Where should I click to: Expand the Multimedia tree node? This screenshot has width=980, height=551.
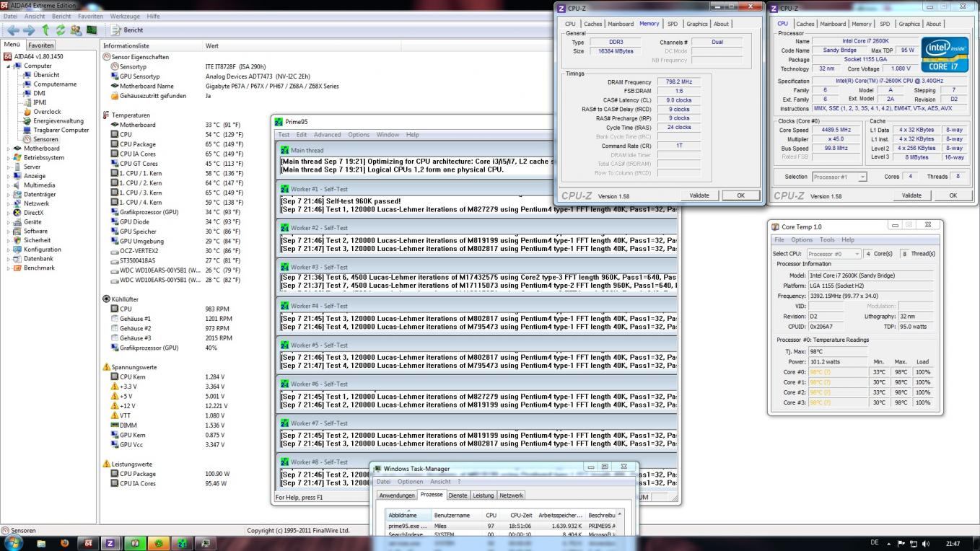pyautogui.click(x=9, y=185)
